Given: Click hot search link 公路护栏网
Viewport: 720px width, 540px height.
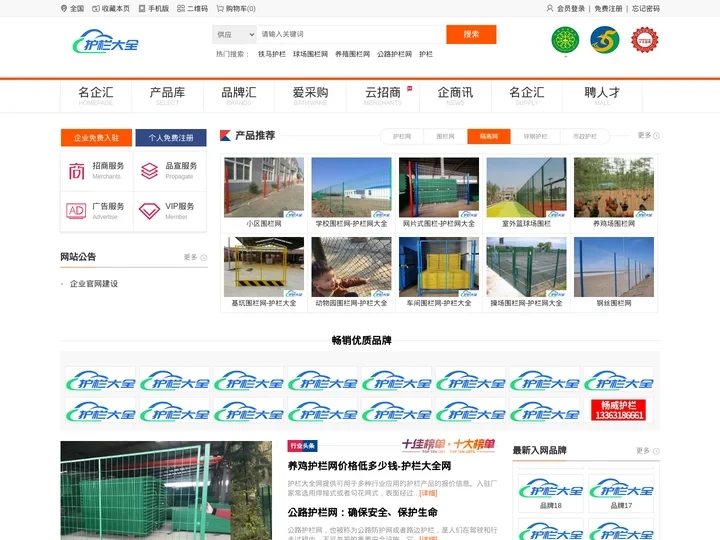Looking at the screenshot, I should pyautogui.click(x=394, y=54).
